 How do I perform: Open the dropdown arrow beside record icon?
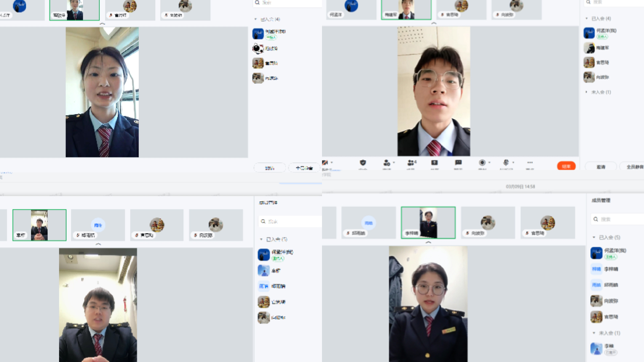tap(489, 162)
